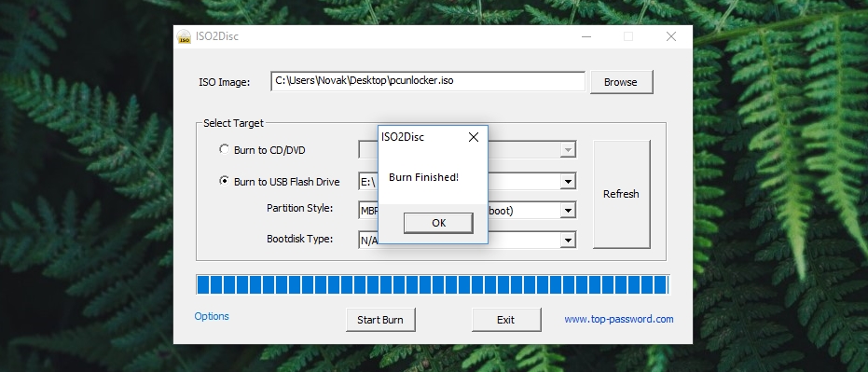This screenshot has height=372, width=868.
Task: Open the CD/DVD drive dropdown
Action: click(x=568, y=150)
